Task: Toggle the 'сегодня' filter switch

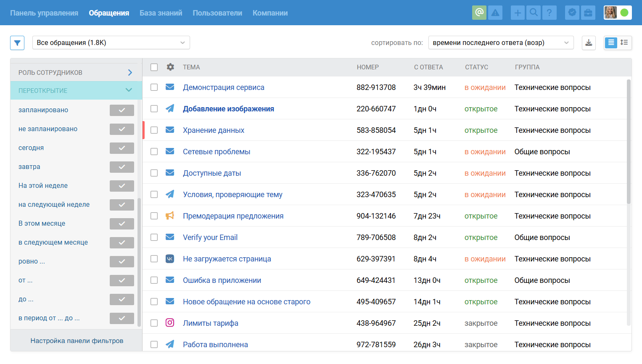Action: (122, 148)
